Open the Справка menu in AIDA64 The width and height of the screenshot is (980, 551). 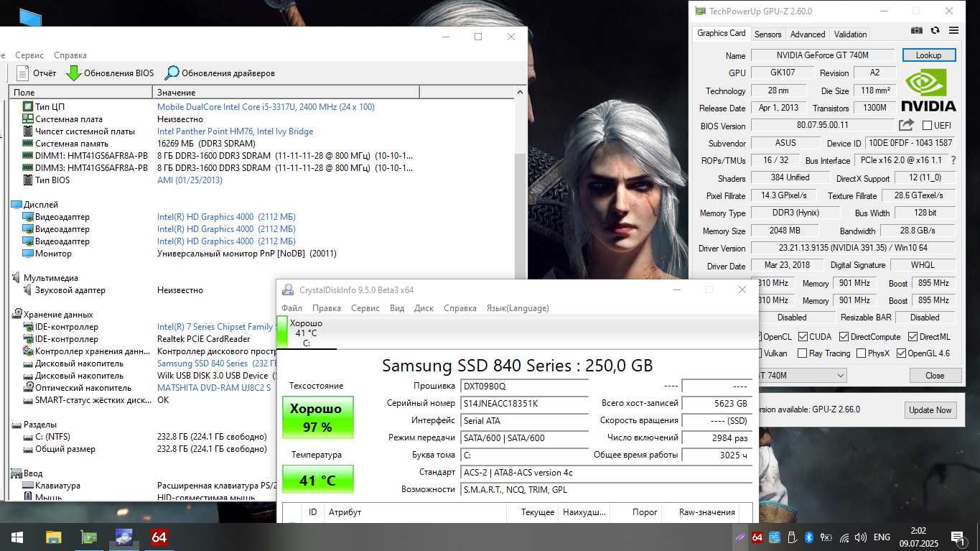(x=70, y=55)
